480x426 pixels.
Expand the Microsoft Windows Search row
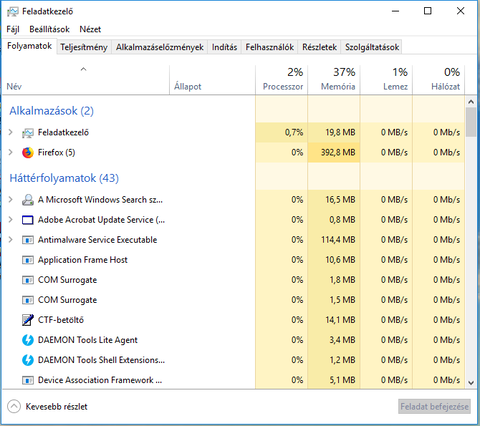pyautogui.click(x=10, y=200)
